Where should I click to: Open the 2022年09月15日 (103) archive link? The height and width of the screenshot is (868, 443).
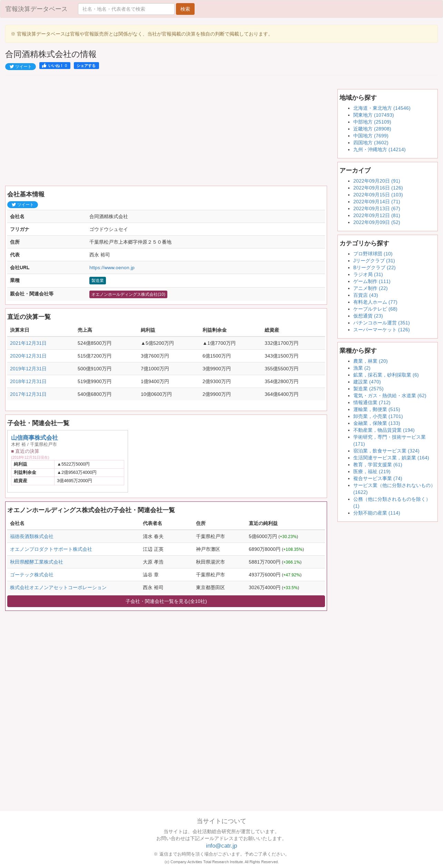[378, 195]
